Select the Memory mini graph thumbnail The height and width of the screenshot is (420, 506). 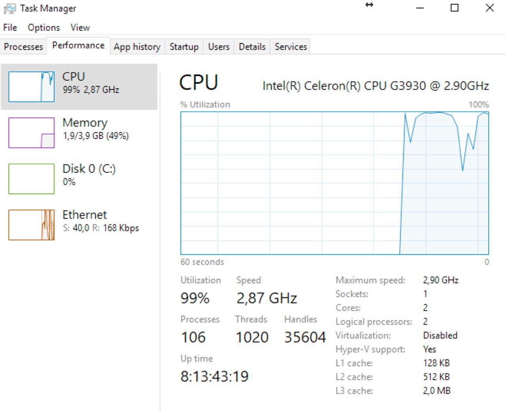tap(31, 133)
